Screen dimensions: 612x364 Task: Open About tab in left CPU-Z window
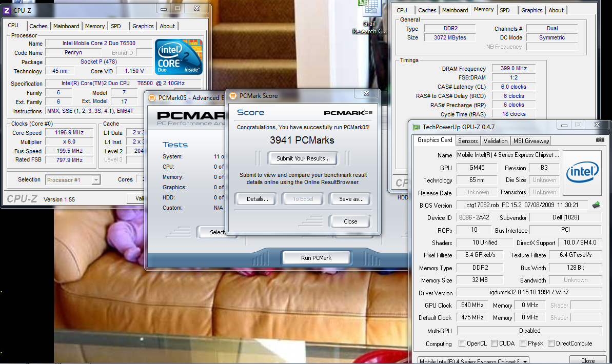coord(167,26)
